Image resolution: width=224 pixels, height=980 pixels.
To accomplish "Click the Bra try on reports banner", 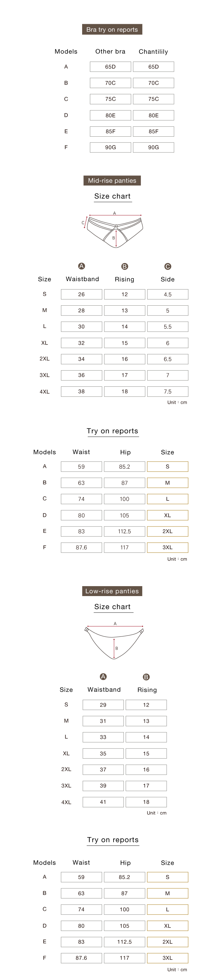I will [112, 29].
